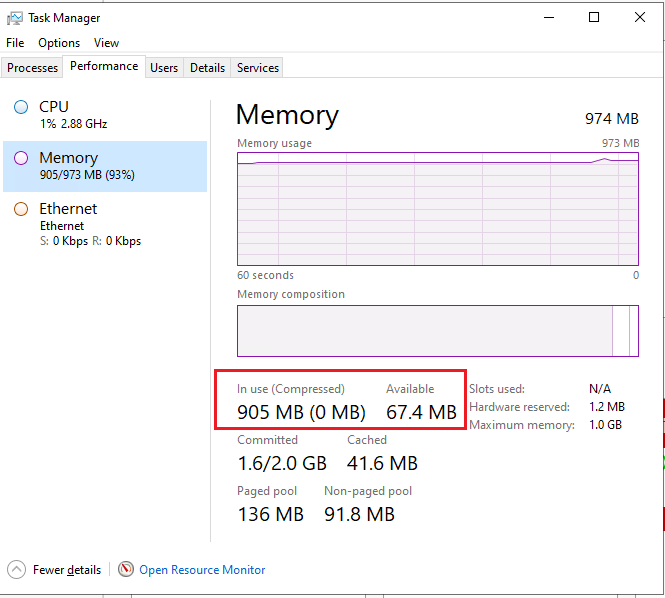The width and height of the screenshot is (665, 598).
Task: Select the Memory circle icon in sidebar
Action: 21,158
